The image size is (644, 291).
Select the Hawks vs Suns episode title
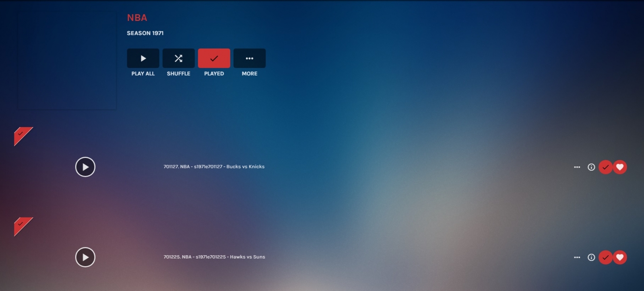point(214,257)
